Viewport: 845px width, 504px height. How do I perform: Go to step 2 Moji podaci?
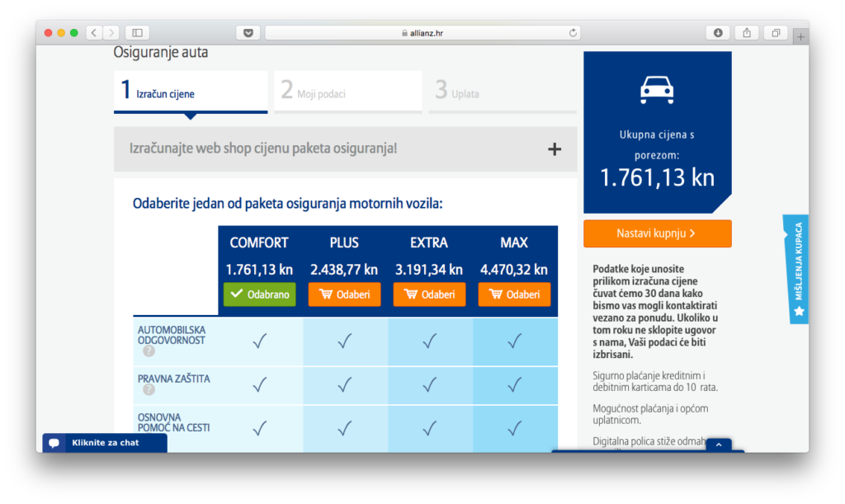tap(347, 92)
